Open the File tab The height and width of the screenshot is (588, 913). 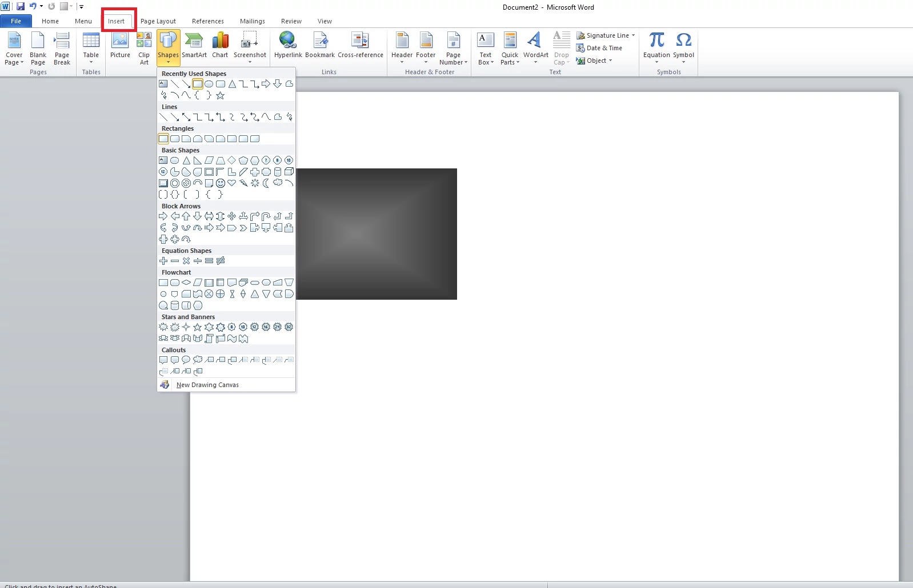pos(16,21)
